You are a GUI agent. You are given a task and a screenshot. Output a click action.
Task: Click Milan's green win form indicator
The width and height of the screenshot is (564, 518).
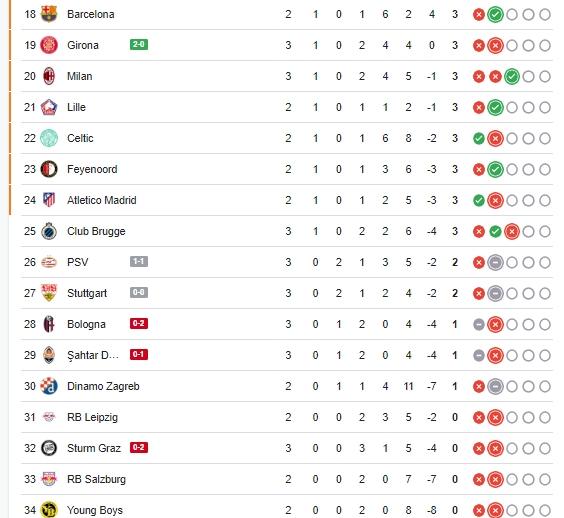(512, 77)
